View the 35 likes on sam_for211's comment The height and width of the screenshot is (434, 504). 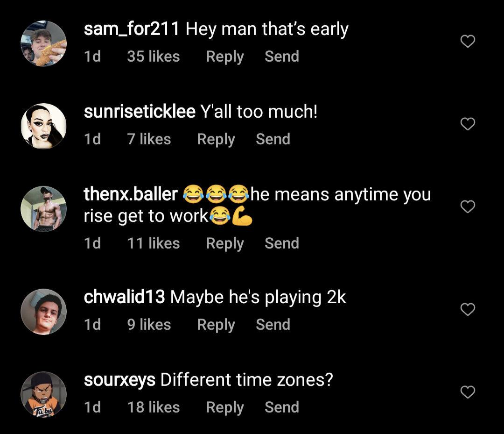pos(153,57)
